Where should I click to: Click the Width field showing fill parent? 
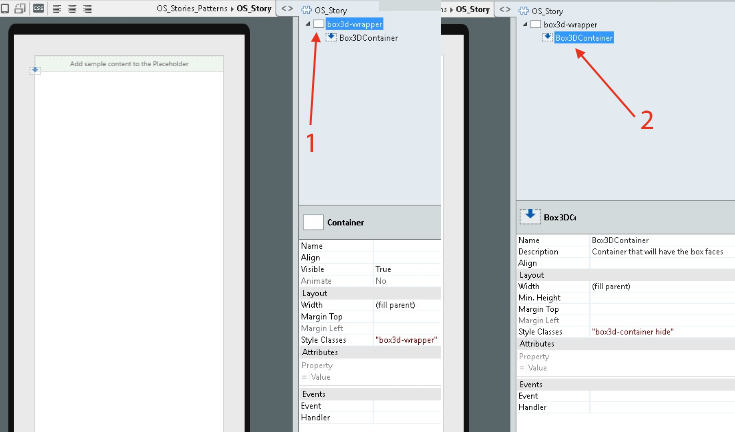pos(406,304)
